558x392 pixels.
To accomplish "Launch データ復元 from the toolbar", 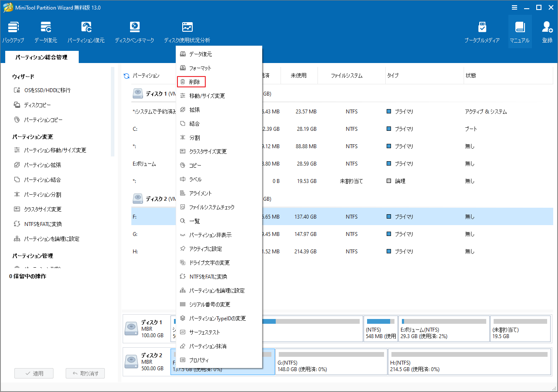I will (46, 27).
